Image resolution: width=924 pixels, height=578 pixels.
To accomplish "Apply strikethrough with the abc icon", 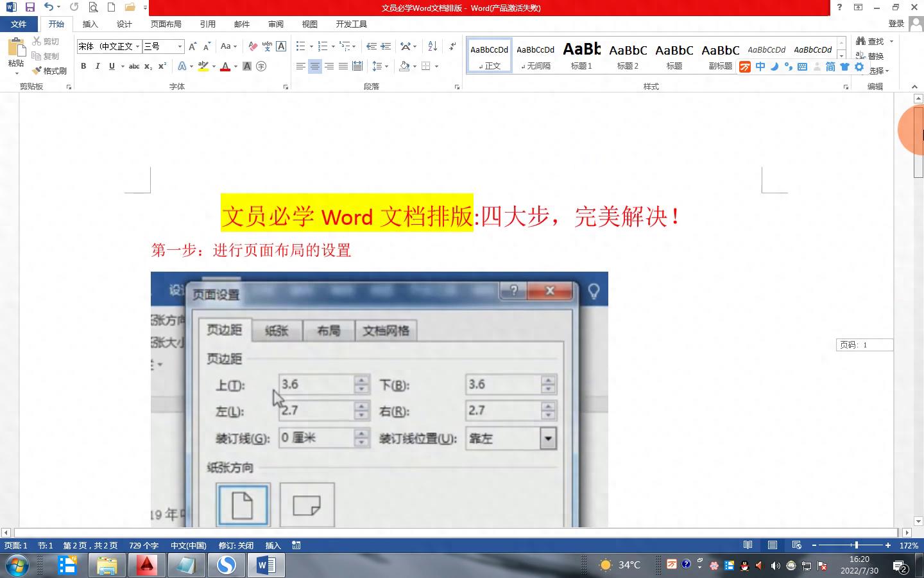I will (133, 66).
